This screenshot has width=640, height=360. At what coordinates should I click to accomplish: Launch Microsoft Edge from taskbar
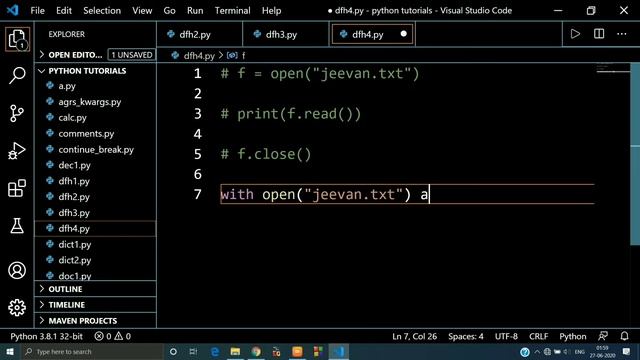coord(215,351)
